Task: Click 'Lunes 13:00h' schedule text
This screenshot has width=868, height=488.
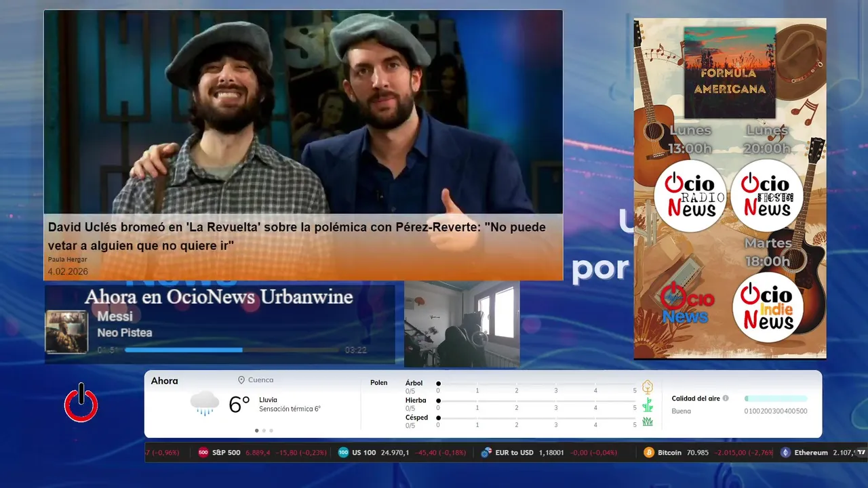Action: pyautogui.click(x=691, y=139)
